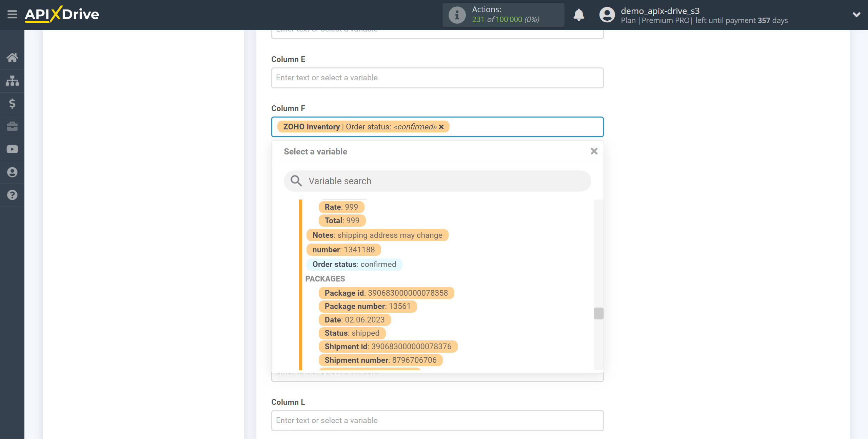The image size is (868, 439).
Task: Open the help question mark icon
Action: coord(12,195)
